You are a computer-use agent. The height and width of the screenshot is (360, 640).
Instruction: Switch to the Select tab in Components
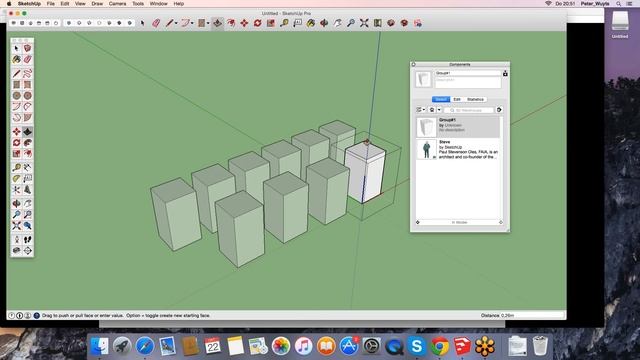click(441, 100)
